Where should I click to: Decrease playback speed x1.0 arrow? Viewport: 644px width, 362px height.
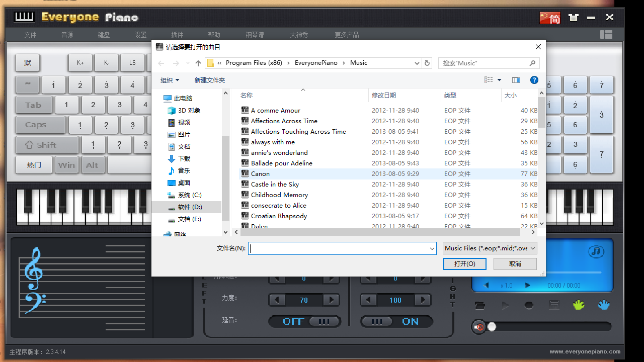tap(487, 285)
